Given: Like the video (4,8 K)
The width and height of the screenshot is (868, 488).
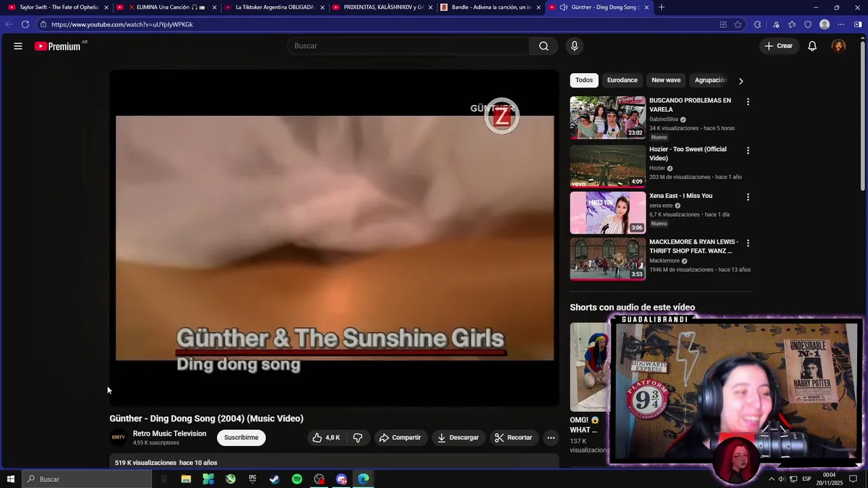Looking at the screenshot, I should [326, 438].
